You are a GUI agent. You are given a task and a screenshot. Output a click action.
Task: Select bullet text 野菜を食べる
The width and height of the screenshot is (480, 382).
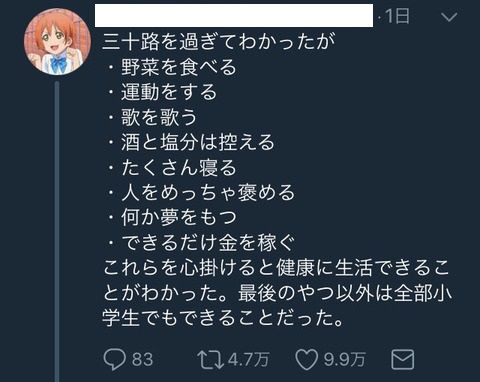click(179, 67)
